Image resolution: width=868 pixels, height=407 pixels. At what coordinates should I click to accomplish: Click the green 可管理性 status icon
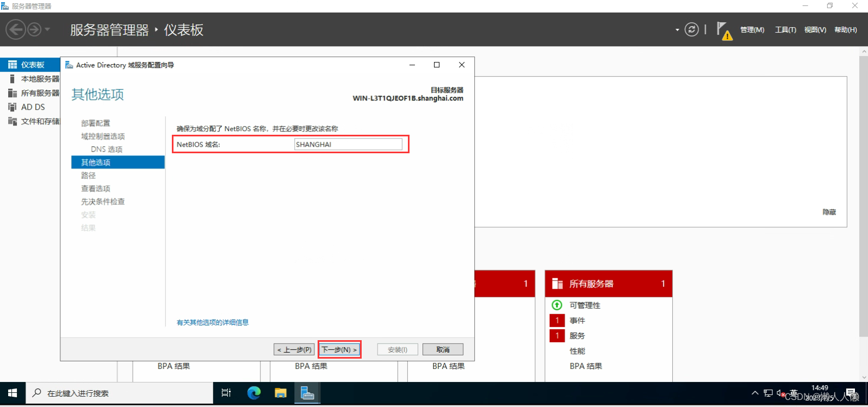(557, 305)
